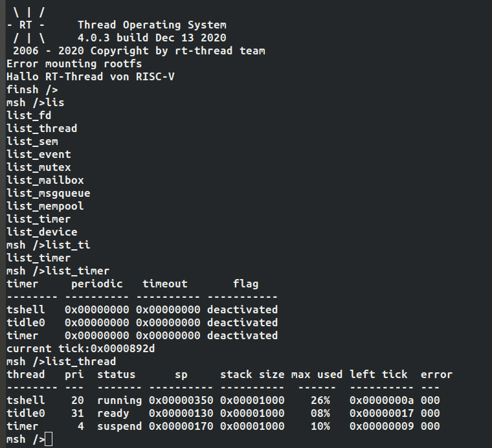Click the list_mailbox suggestion line

pyautogui.click(x=45, y=180)
